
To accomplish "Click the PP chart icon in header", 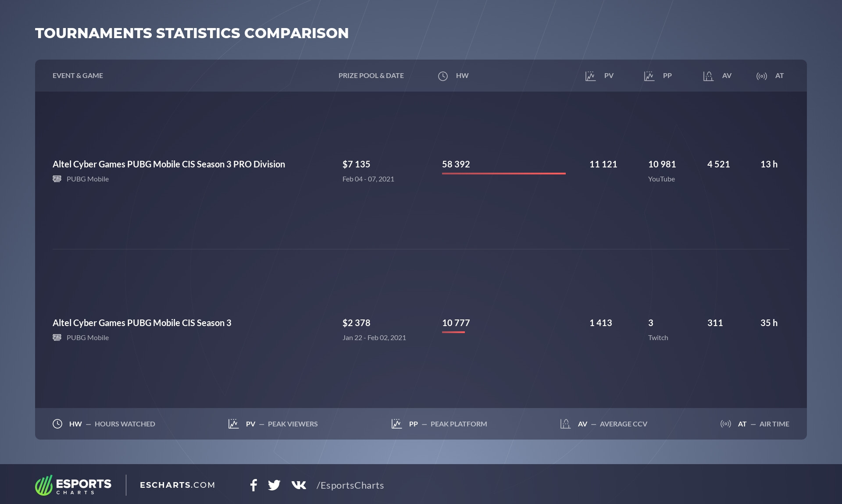I will click(x=649, y=76).
